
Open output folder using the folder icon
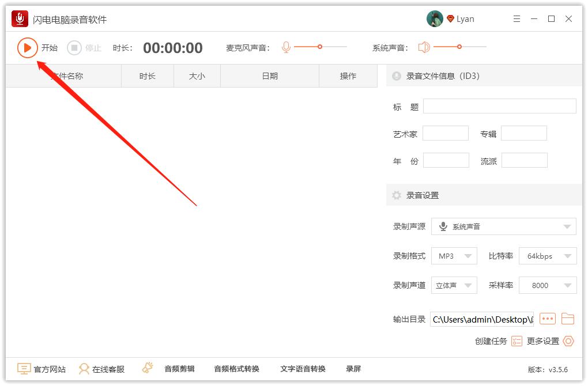coord(568,319)
